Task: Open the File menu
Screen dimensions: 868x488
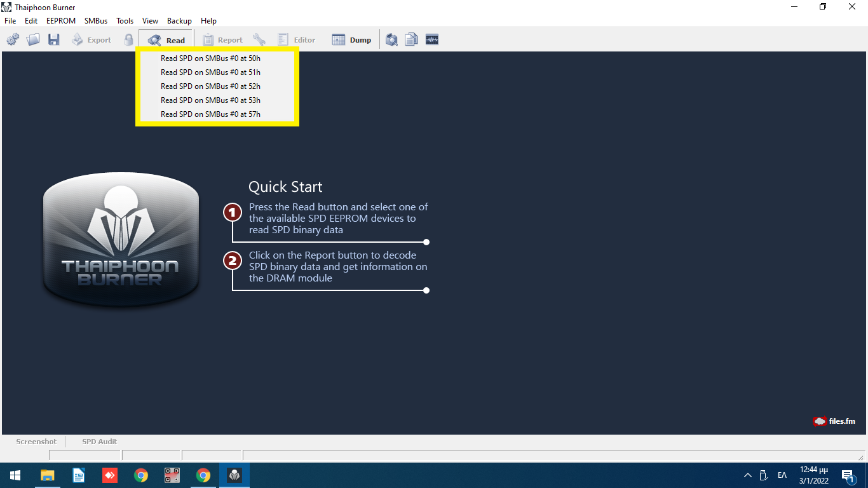Action: [x=10, y=21]
